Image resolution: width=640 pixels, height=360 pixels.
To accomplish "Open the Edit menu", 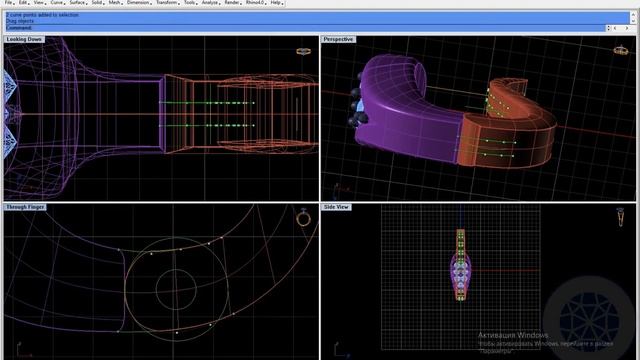I will pyautogui.click(x=23, y=2).
